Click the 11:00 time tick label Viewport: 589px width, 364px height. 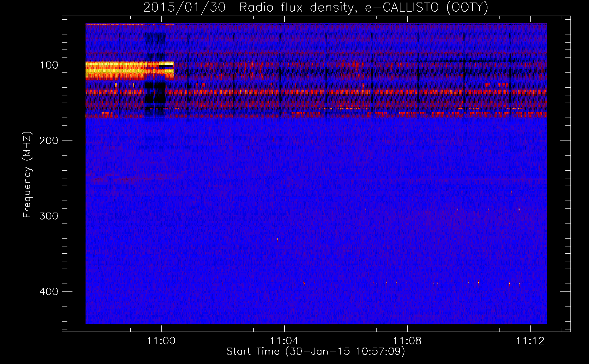click(161, 341)
